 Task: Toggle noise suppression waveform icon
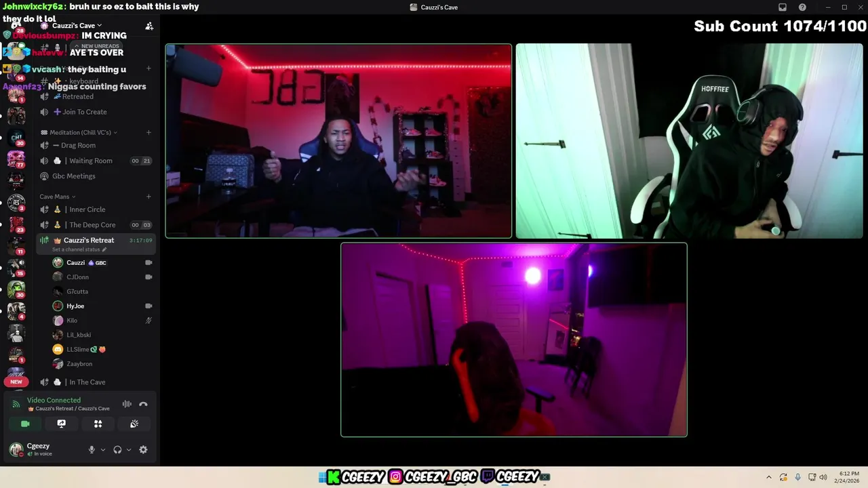pos(127,404)
